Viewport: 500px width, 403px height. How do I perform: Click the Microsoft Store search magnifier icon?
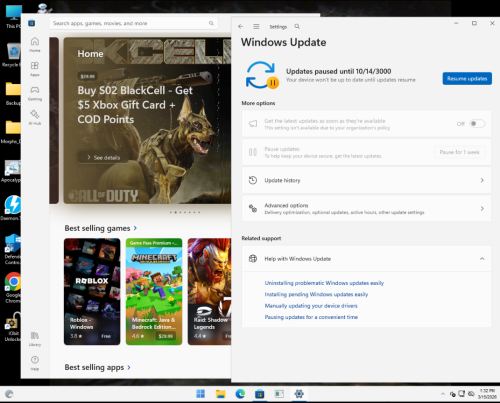[x=211, y=23]
